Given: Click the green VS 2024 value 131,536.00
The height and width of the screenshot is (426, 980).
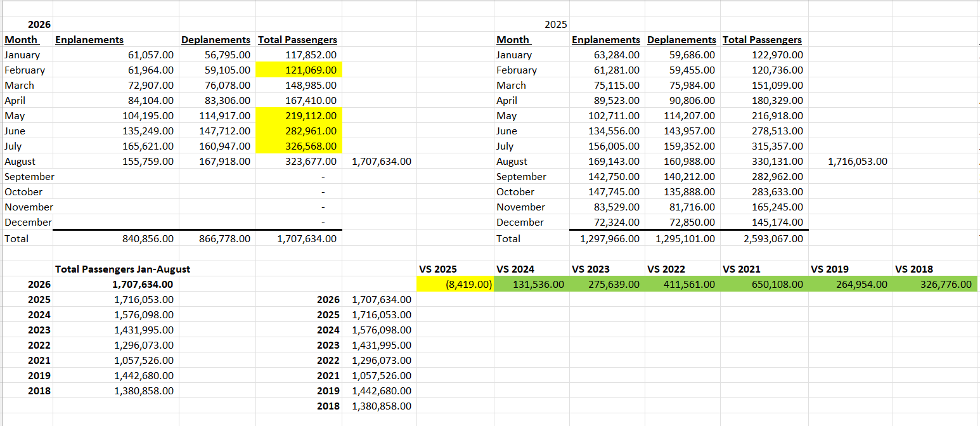Looking at the screenshot, I should (531, 284).
